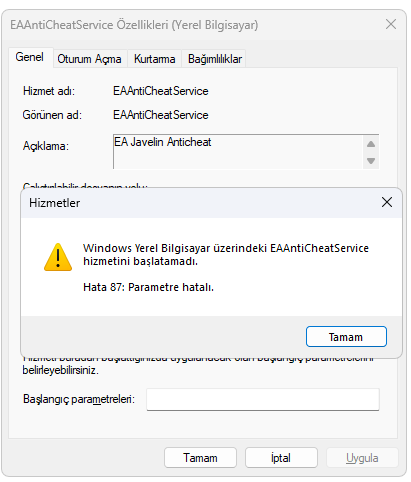Click the İptal button
This screenshot has width=411, height=482.
tap(281, 458)
